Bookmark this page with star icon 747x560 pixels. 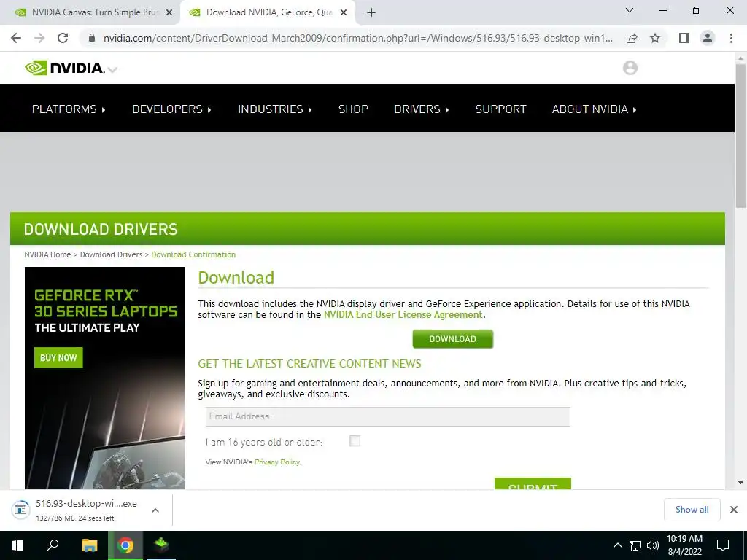coord(655,38)
